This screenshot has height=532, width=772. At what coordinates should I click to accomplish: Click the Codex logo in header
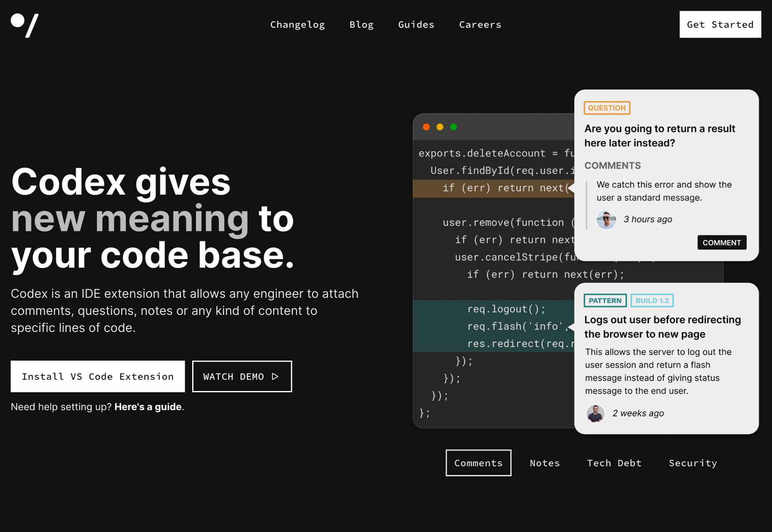click(25, 25)
